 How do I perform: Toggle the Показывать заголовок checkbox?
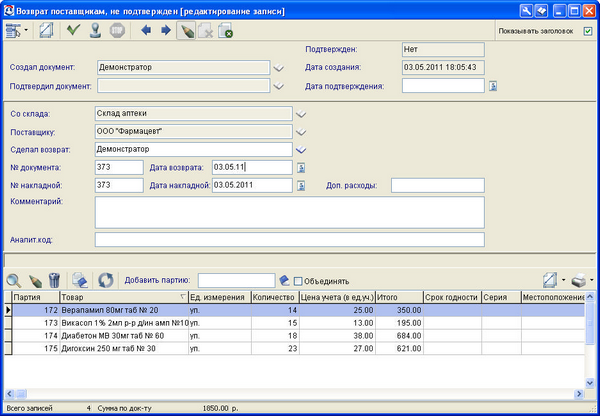tap(588, 31)
